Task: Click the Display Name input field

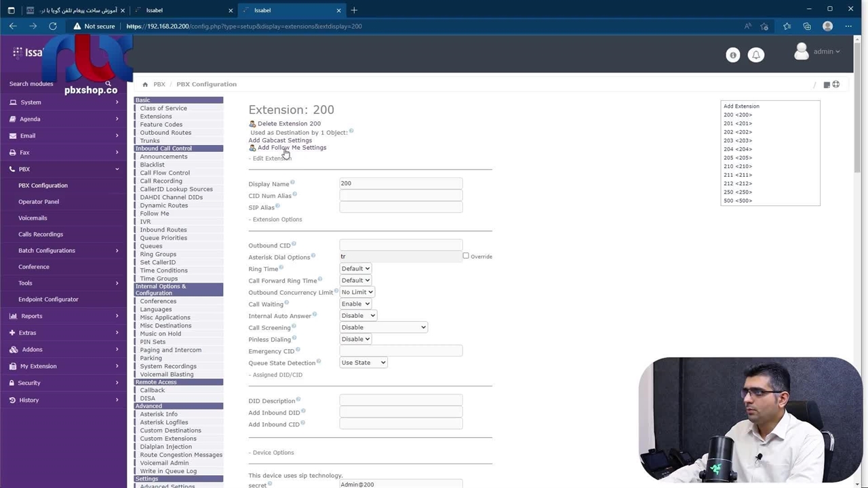Action: click(401, 184)
